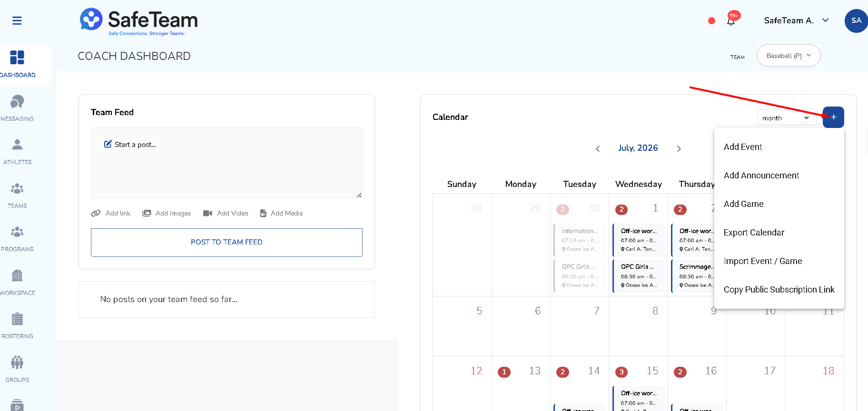The width and height of the screenshot is (868, 411).
Task: Open the hamburger menu
Action: tap(17, 20)
